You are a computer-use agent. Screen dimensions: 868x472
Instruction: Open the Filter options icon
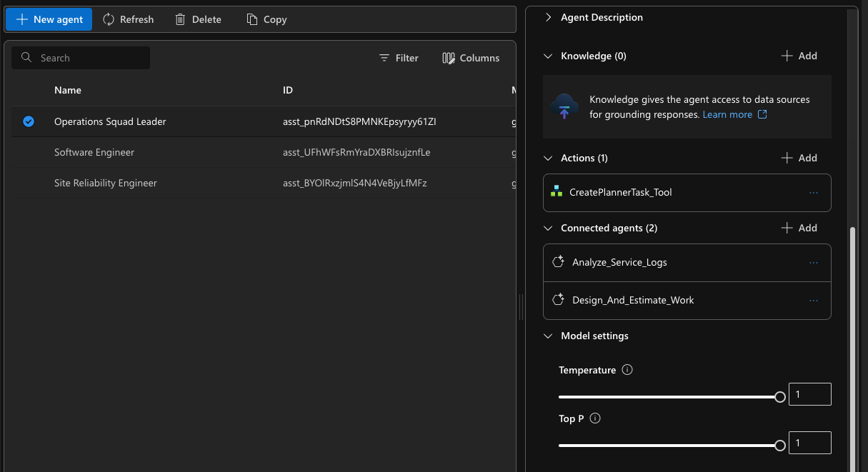click(384, 58)
